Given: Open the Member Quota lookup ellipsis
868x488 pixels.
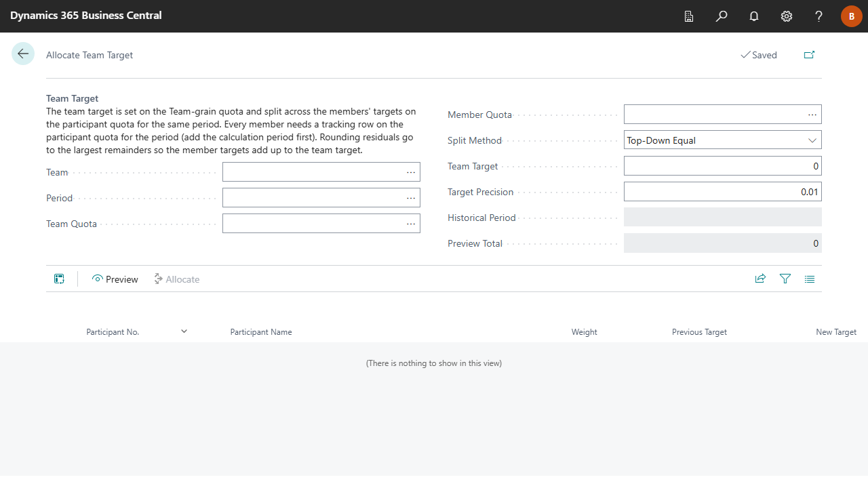Looking at the screenshot, I should tap(812, 115).
